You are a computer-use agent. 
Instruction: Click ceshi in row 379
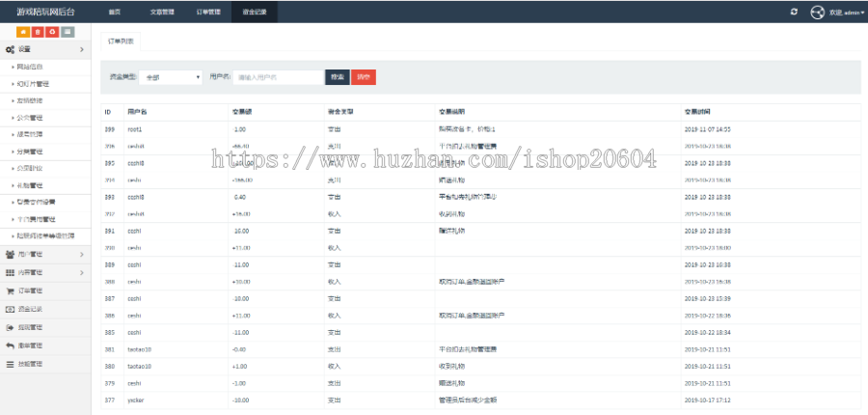(134, 383)
